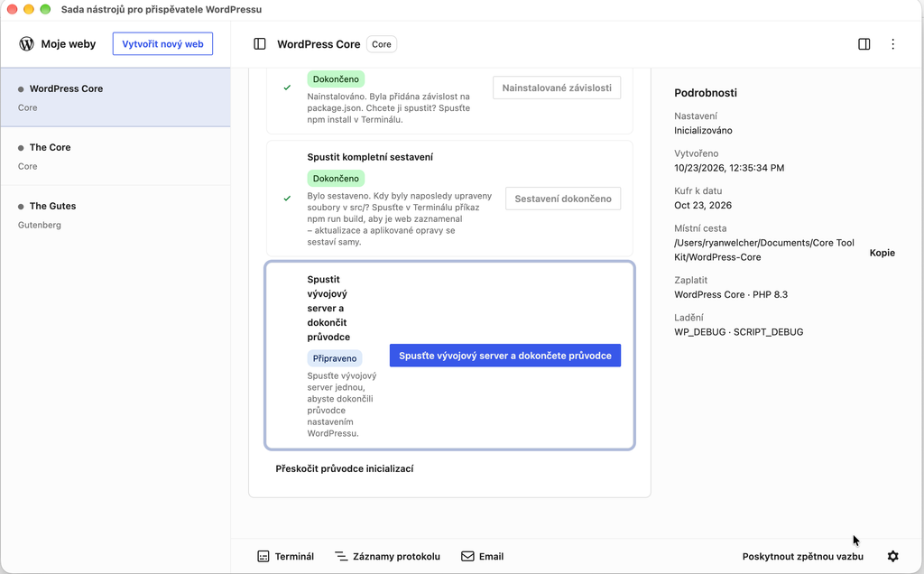
Task: Open the three-dot more options menu
Action: tap(892, 44)
